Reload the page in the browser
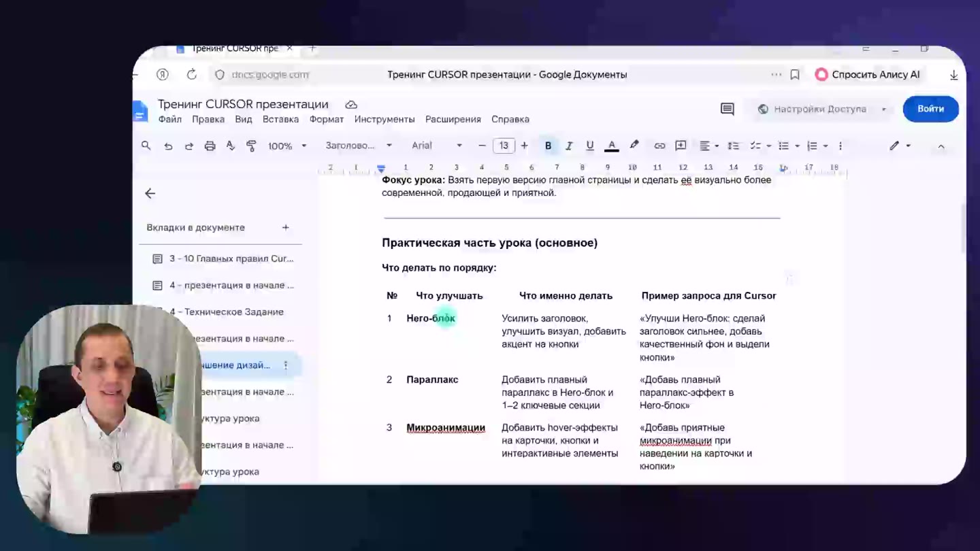This screenshot has height=551, width=980. point(192,75)
